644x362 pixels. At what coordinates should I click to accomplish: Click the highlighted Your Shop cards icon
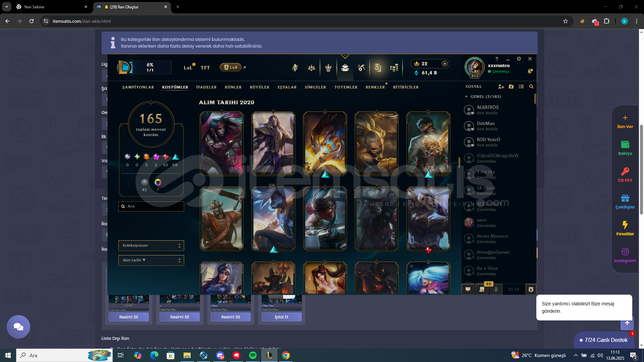coord(378,68)
